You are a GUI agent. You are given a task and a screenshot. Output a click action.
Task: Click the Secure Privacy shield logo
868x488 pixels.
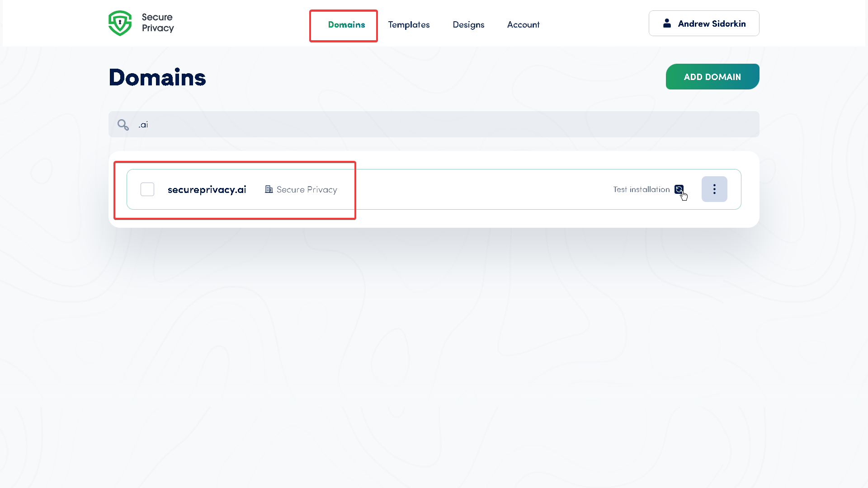[x=120, y=23]
